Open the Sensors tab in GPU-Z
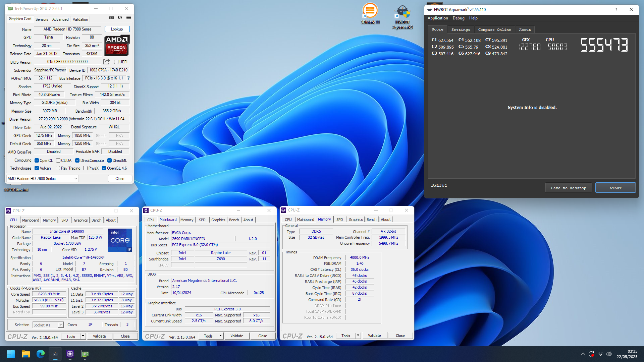The height and width of the screenshot is (362, 644). click(42, 19)
